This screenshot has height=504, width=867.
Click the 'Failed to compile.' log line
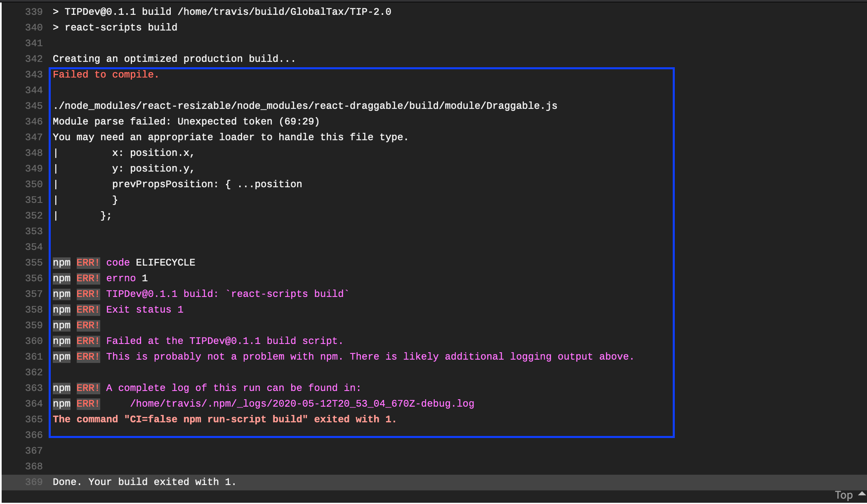pos(106,75)
